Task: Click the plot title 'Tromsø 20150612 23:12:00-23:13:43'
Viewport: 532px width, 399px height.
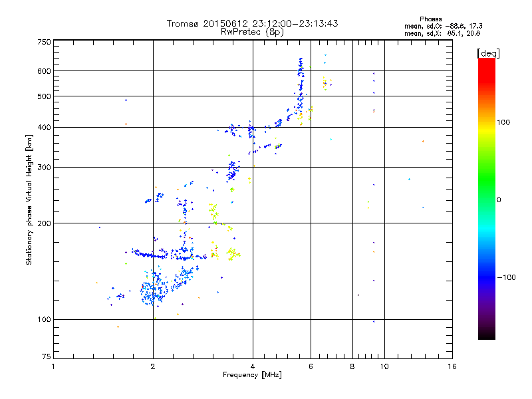Action: click(252, 23)
